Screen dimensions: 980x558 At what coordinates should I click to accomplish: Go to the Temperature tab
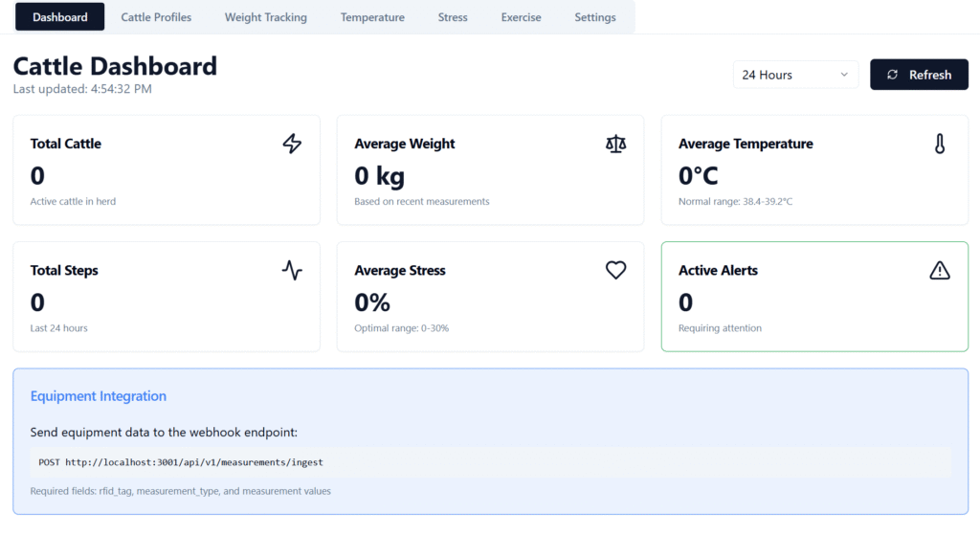pyautogui.click(x=372, y=17)
